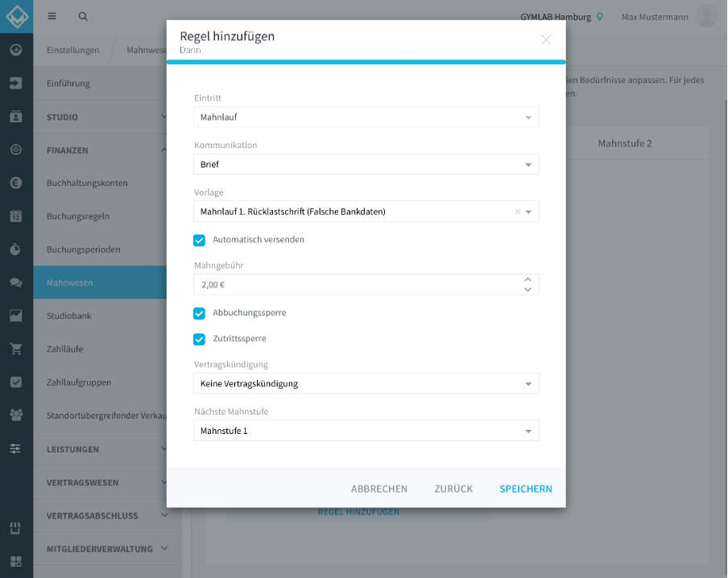Image resolution: width=728 pixels, height=578 pixels.
Task: Click the location pin next to GYMLAB Hamburg
Action: tap(600, 17)
